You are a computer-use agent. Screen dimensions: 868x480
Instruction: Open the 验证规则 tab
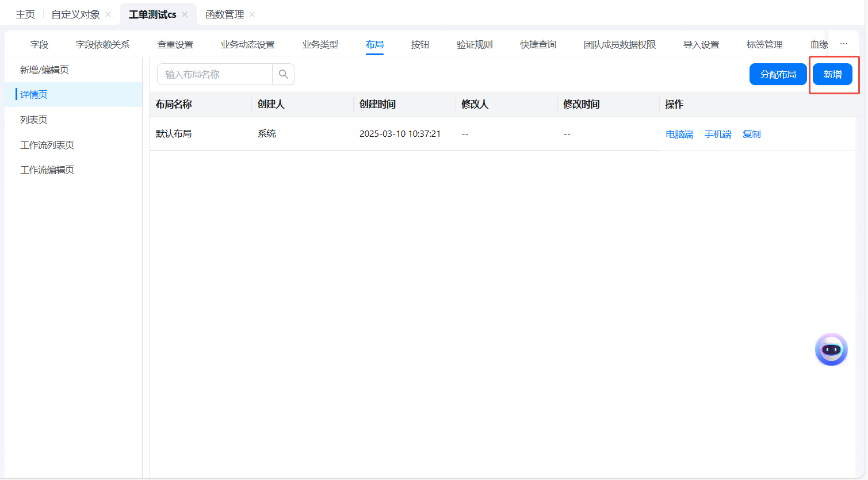pos(475,44)
